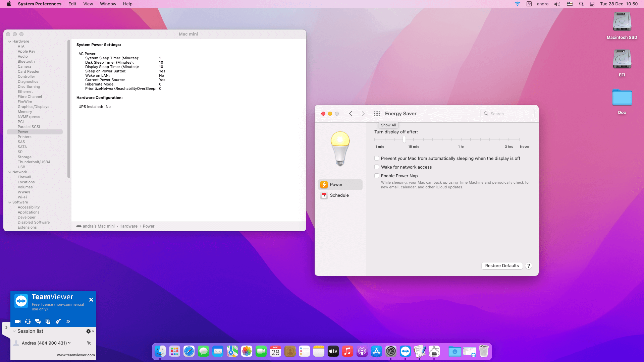Open the TeamViewer chat bubbles icon
The width and height of the screenshot is (644, 362).
coord(38,321)
